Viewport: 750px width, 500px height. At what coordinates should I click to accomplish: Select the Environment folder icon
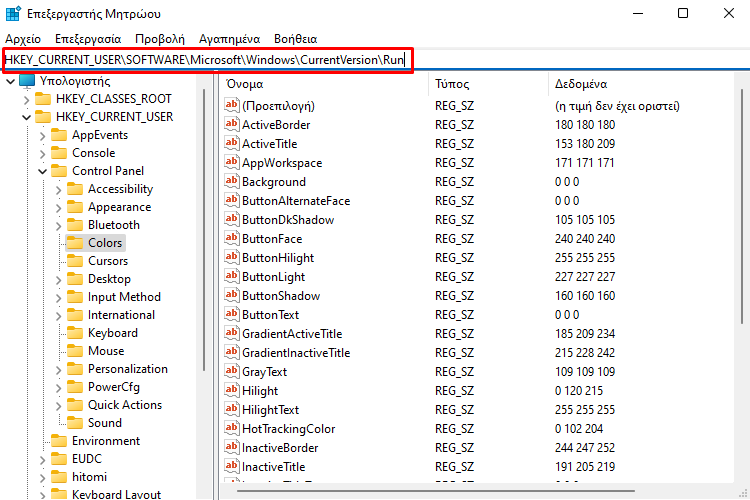pyautogui.click(x=59, y=441)
